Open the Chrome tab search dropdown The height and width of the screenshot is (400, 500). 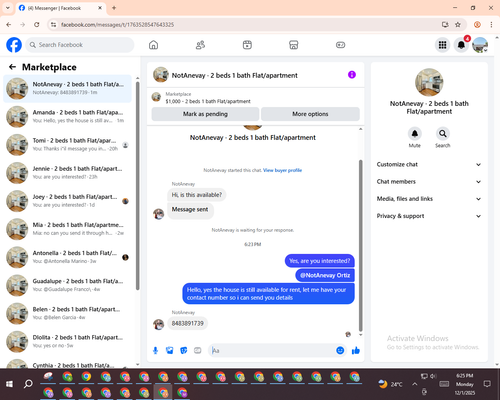pyautogui.click(x=8, y=8)
